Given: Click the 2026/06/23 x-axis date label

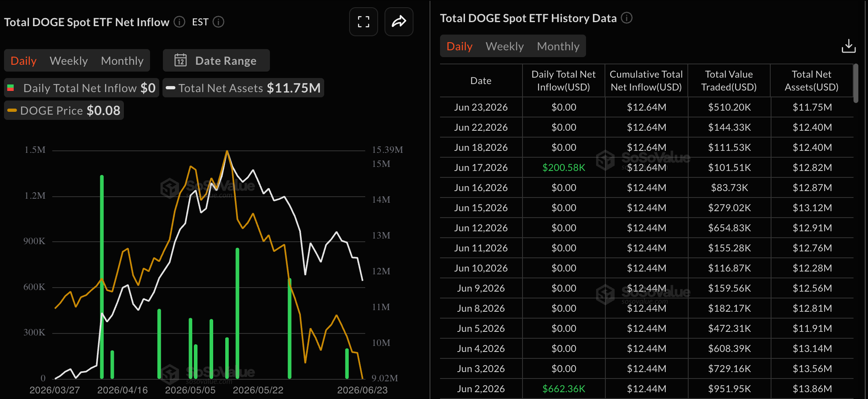Looking at the screenshot, I should tap(362, 390).
